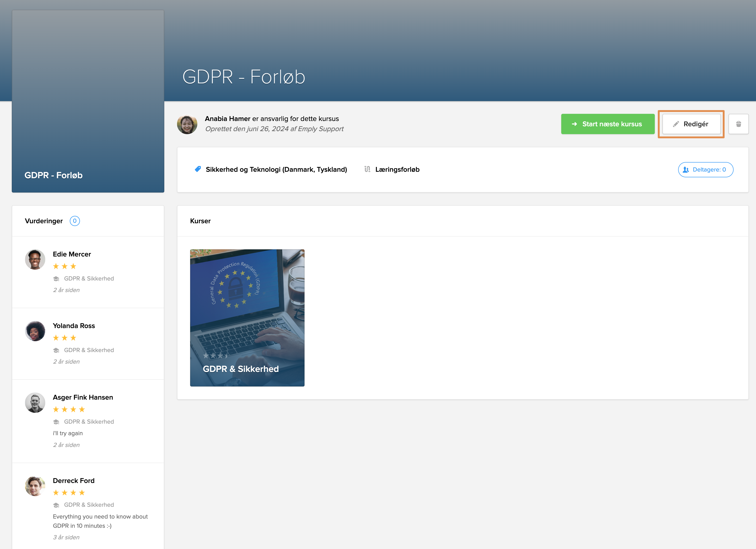Open the GDPR & Sikkerhed course thumbnail
This screenshot has height=549, width=756.
(247, 317)
